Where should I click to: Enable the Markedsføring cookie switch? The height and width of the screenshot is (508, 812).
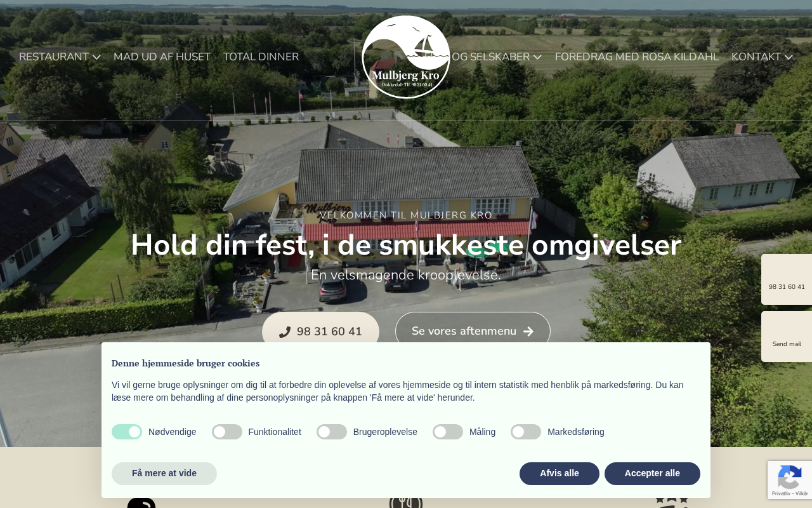click(526, 432)
